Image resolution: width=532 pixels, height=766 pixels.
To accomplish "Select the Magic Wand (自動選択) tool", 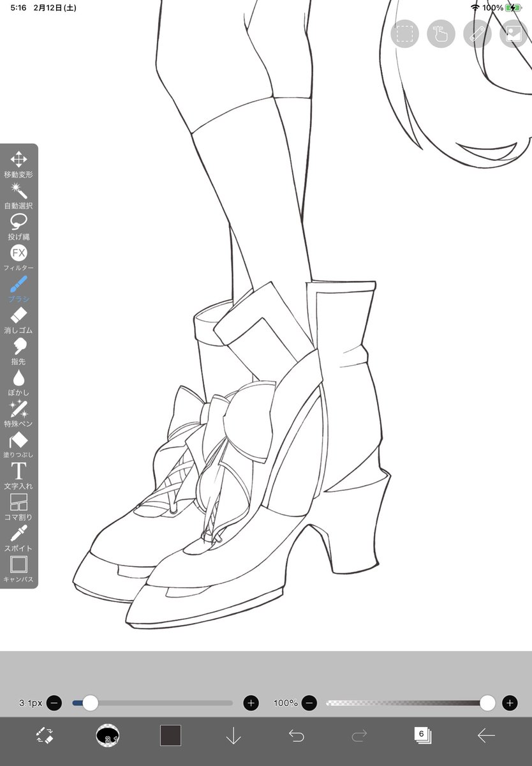I will click(18, 196).
